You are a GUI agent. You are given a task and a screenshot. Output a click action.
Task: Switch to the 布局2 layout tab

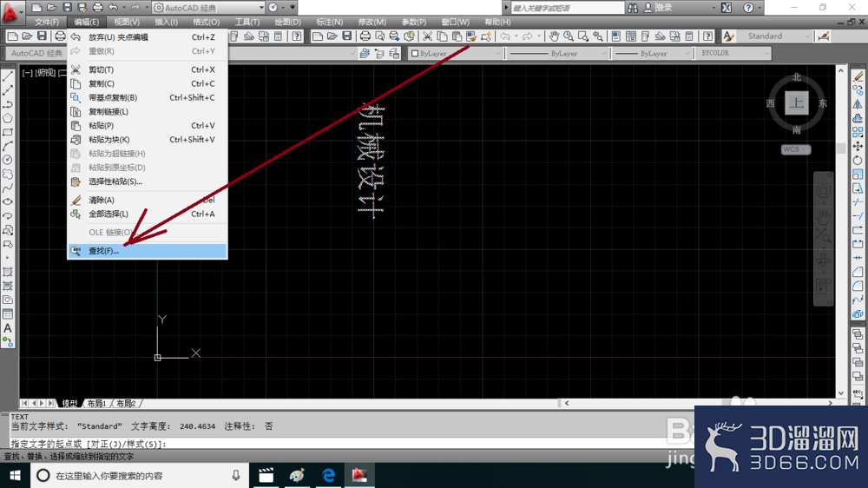pyautogui.click(x=126, y=404)
